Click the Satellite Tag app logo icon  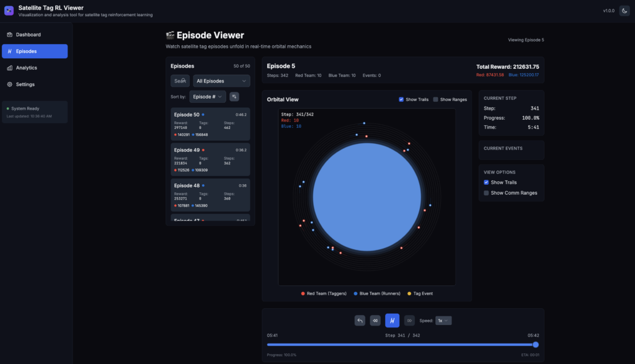click(9, 11)
